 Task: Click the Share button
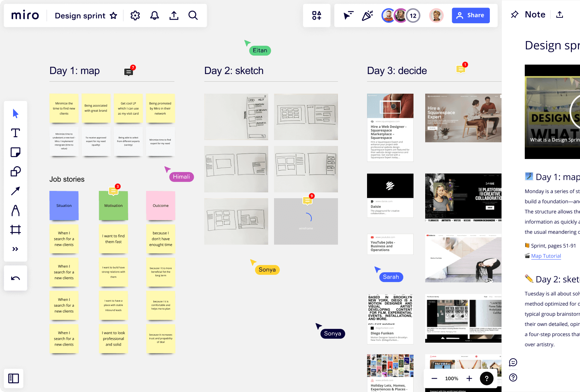(x=471, y=15)
